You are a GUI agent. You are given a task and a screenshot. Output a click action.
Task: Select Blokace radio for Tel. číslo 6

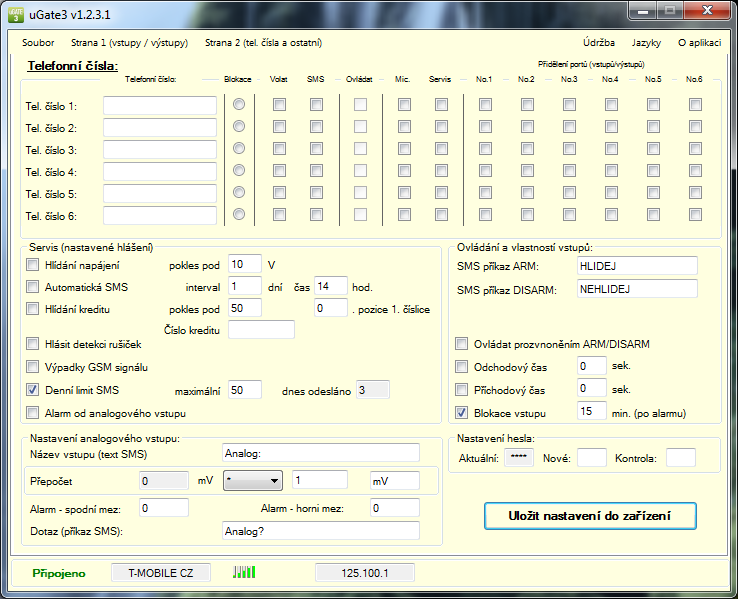(239, 214)
